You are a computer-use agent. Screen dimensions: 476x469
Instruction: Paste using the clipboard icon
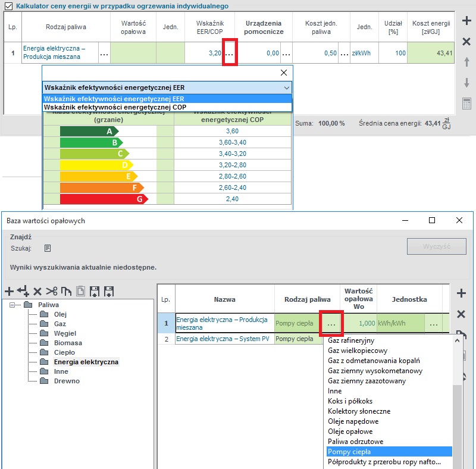click(x=80, y=291)
